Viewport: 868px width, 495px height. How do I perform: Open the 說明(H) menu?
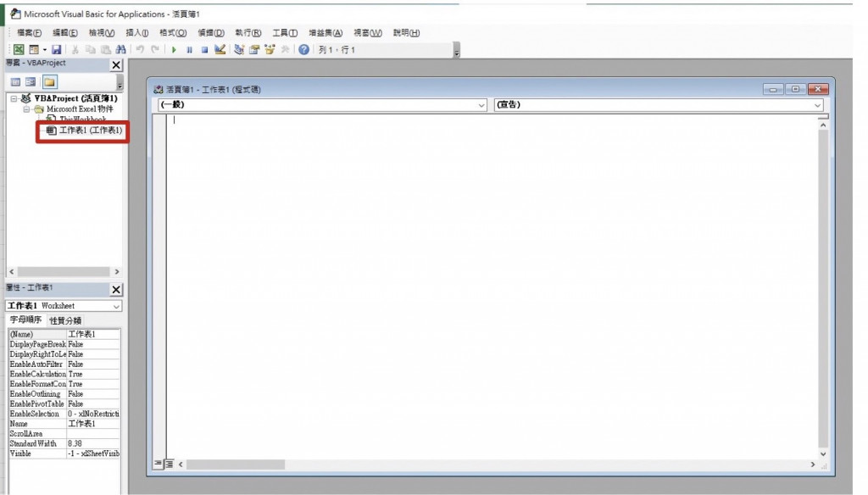click(406, 33)
